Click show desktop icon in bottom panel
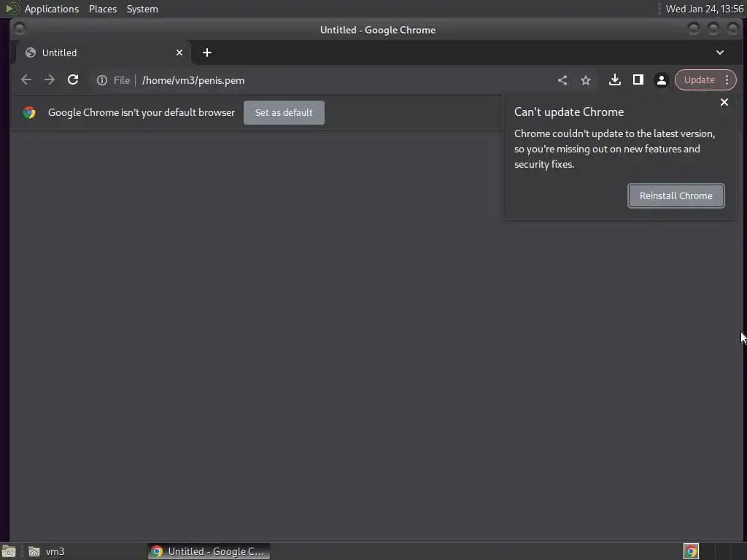This screenshot has height=560, width=747. click(9, 551)
